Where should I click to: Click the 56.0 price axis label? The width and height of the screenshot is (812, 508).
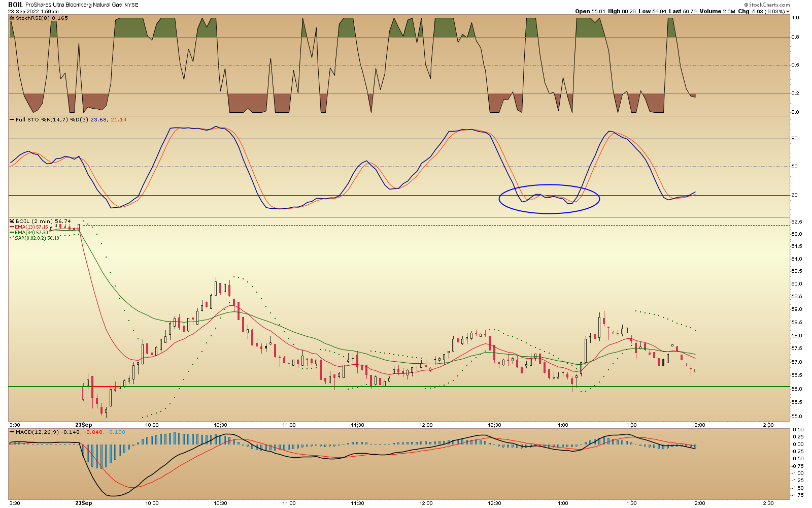pos(797,389)
